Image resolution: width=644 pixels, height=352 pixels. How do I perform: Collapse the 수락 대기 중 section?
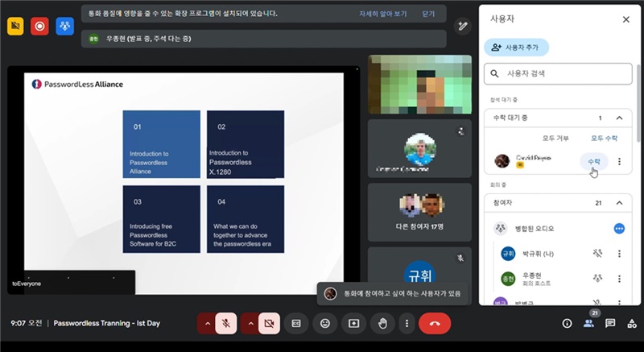coord(619,118)
